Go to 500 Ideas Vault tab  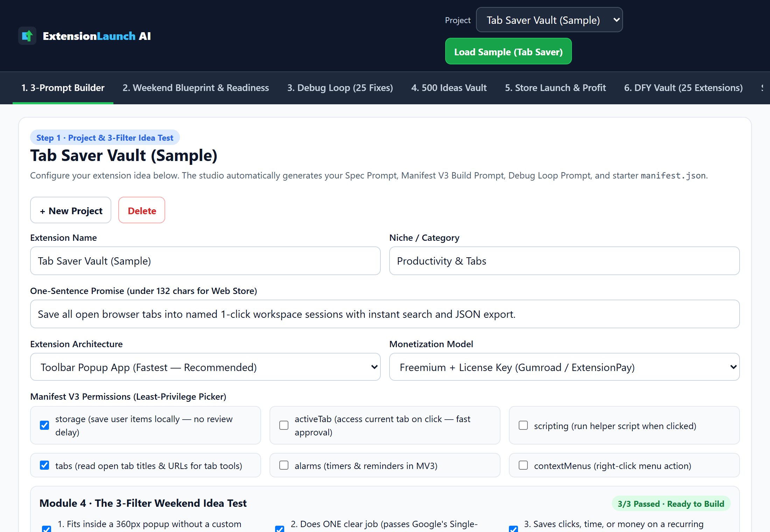449,88
